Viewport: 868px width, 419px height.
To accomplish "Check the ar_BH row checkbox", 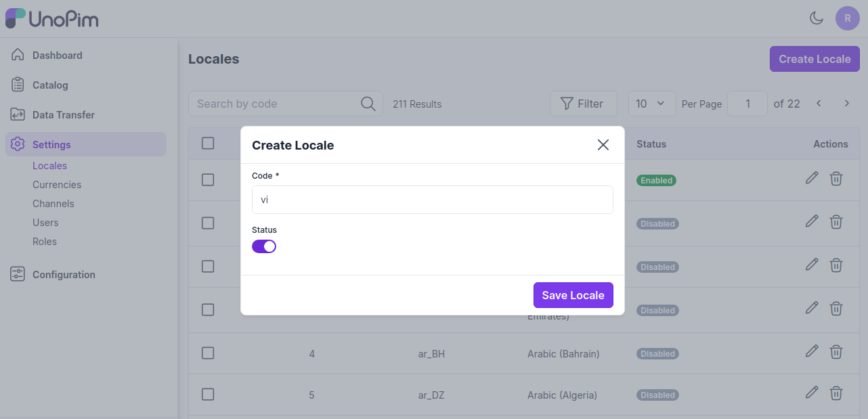I will 208,353.
